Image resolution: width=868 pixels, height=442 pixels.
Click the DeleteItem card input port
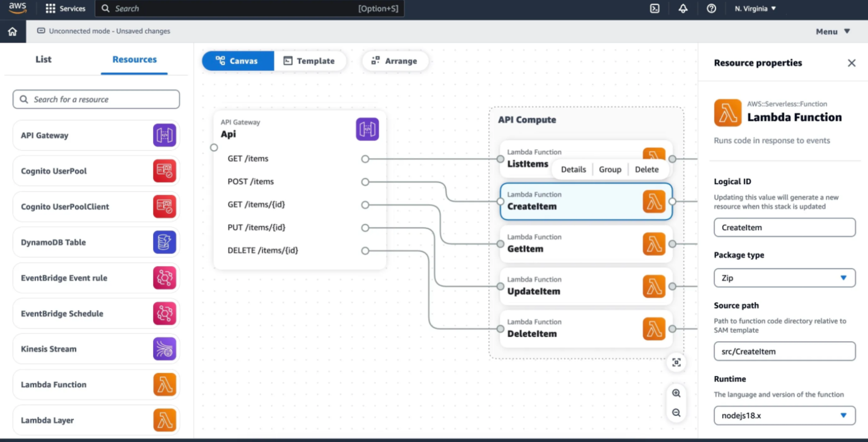[x=500, y=329]
